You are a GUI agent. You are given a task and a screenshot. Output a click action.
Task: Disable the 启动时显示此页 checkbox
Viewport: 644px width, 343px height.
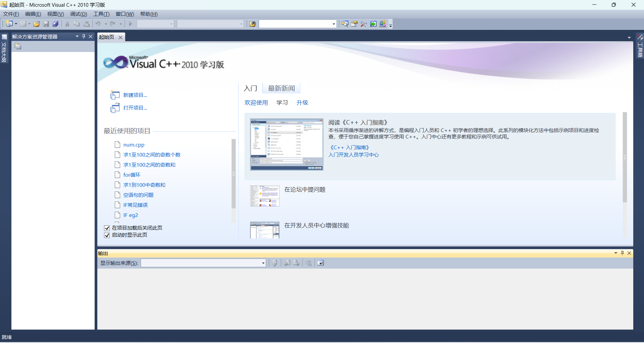[107, 235]
